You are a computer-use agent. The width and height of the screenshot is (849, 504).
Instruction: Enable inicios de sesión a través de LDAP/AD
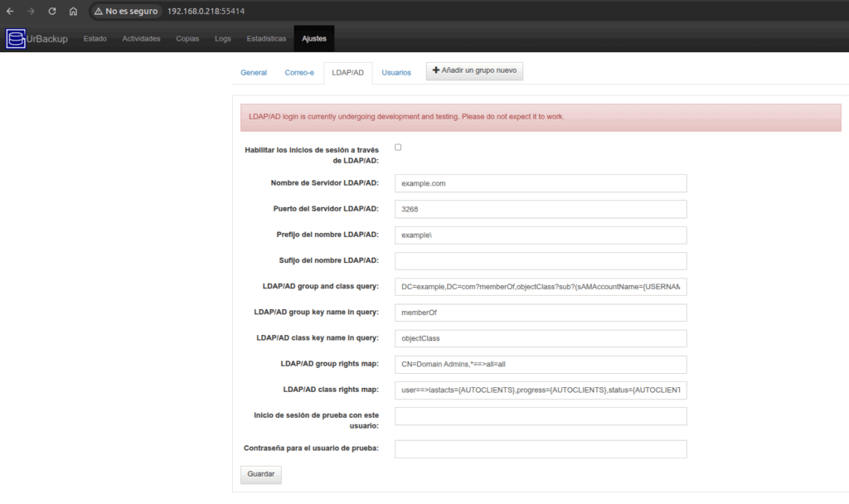(397, 146)
